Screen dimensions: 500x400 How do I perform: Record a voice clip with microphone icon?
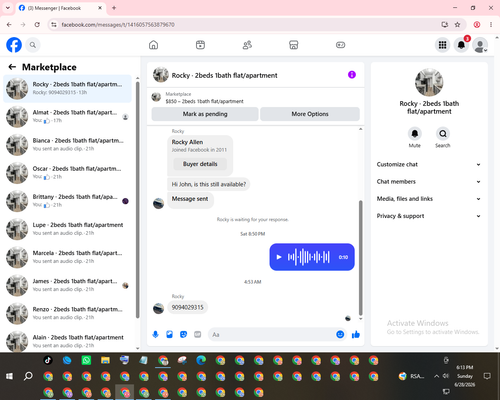(x=155, y=334)
